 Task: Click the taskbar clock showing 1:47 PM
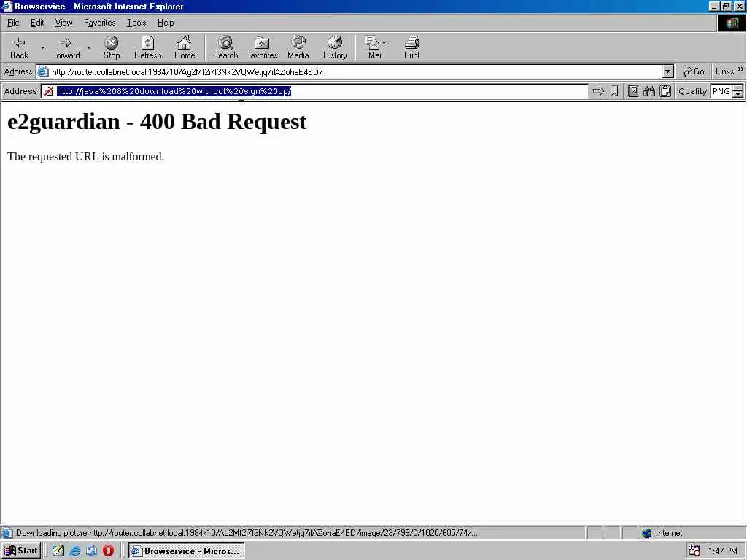click(722, 551)
